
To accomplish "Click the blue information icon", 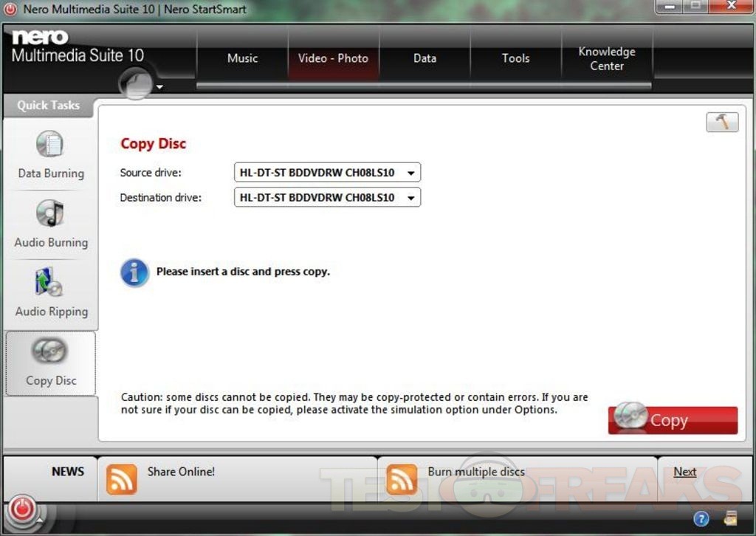I will click(x=134, y=272).
